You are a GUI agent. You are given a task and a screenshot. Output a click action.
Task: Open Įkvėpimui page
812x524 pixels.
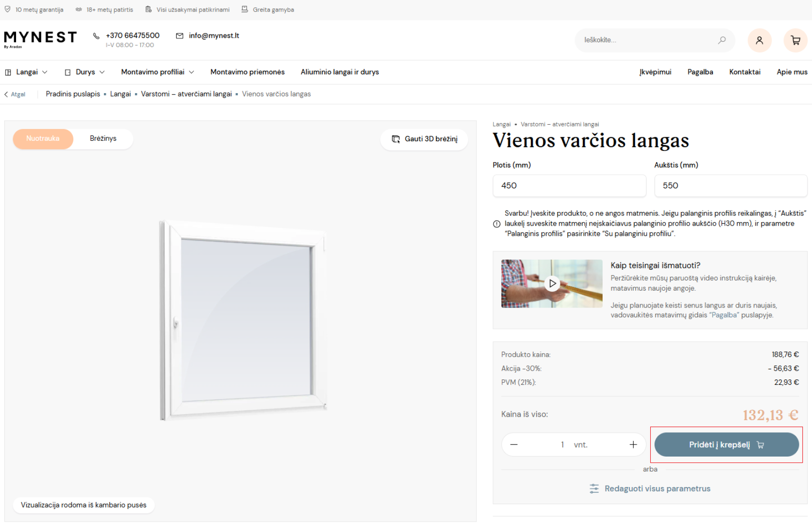tap(655, 72)
